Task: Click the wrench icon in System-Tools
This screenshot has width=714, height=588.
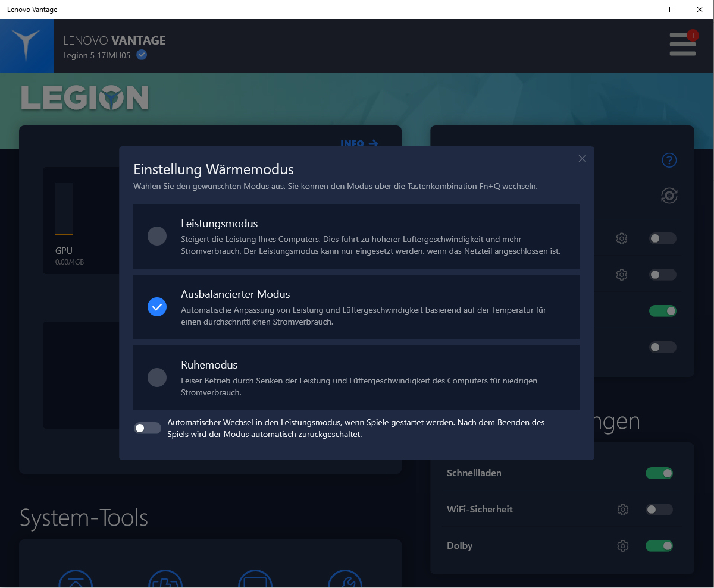Action: coord(345,580)
